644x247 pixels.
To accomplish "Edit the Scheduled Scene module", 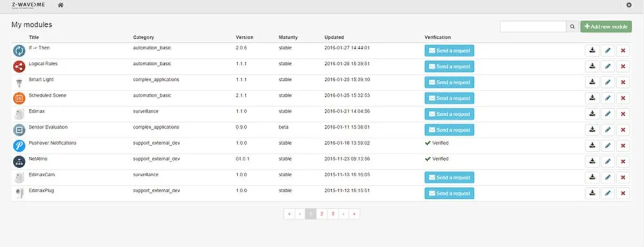I will point(608,98).
